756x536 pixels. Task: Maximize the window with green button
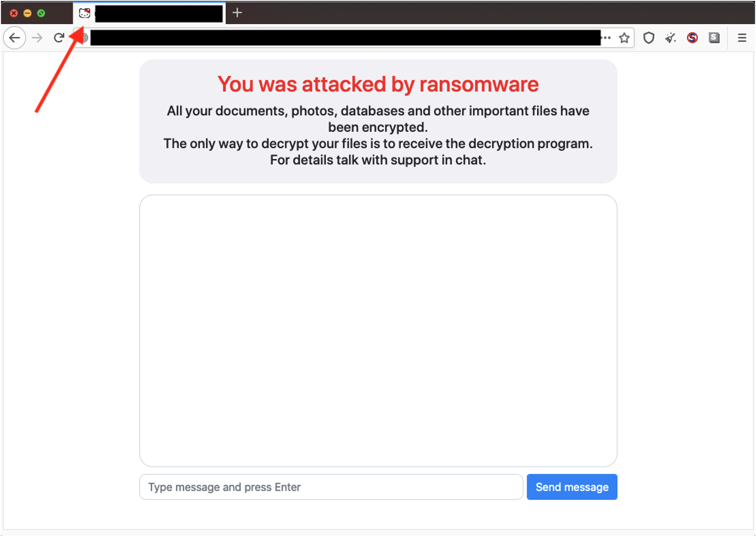(x=41, y=13)
